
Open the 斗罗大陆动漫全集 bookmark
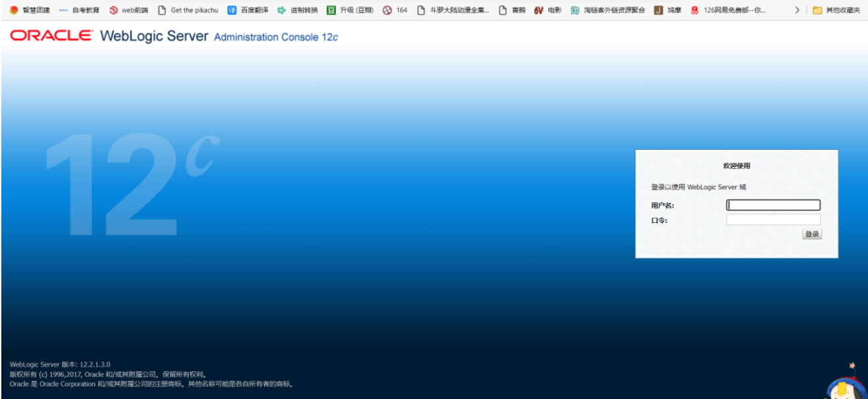click(453, 11)
